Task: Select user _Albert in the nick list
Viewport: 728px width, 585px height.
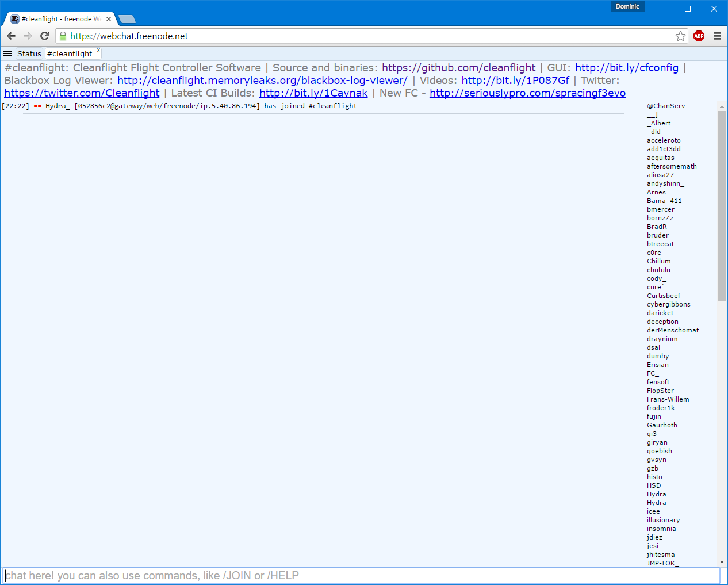Action: (x=659, y=123)
